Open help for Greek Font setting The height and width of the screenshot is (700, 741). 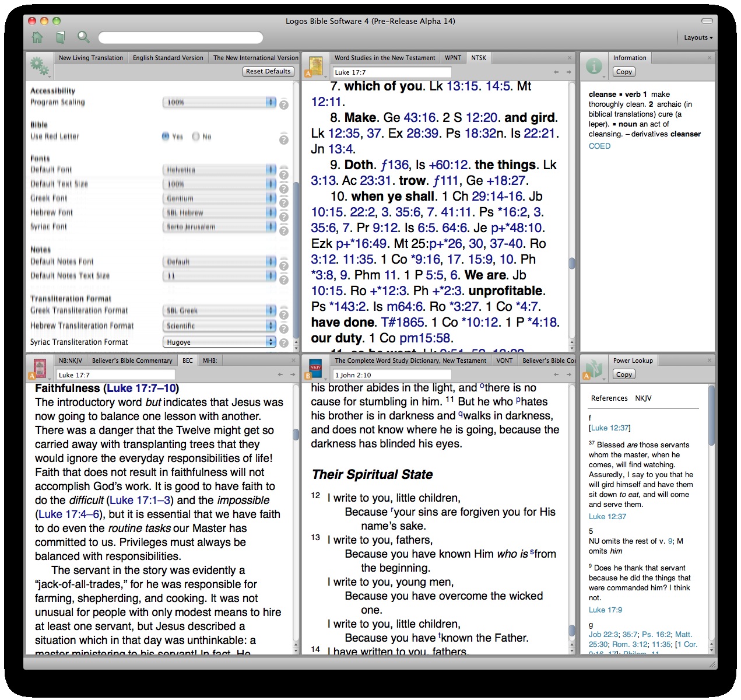[283, 202]
